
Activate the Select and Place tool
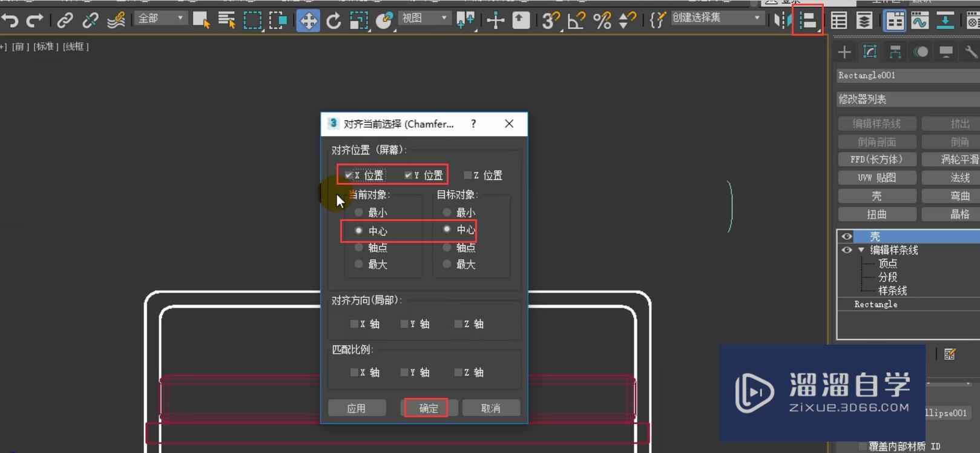pos(384,21)
